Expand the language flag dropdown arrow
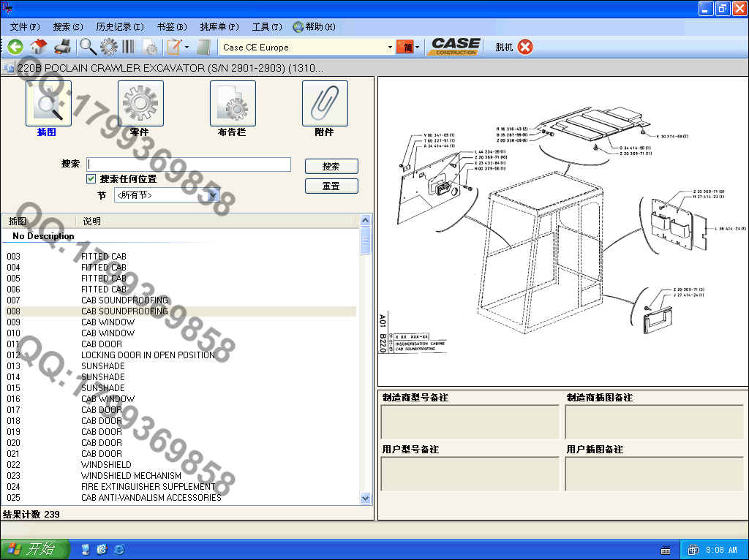Screen dimensions: 749x560 pyautogui.click(x=417, y=48)
